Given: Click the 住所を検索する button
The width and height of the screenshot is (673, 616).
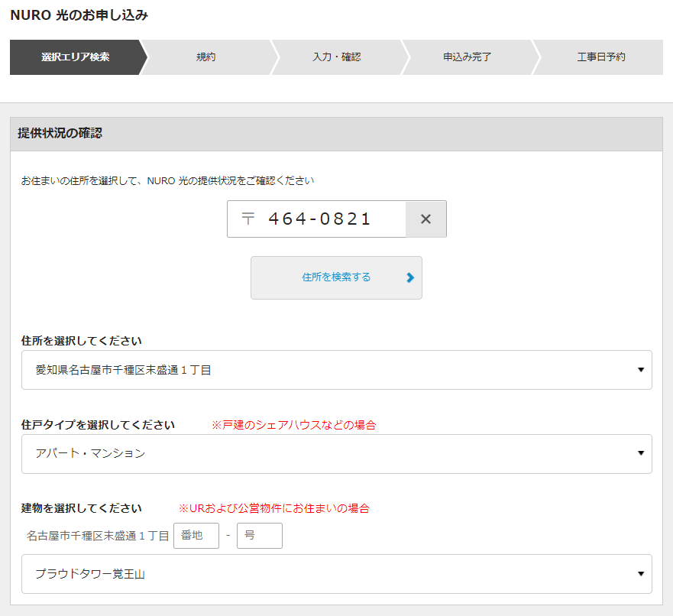Looking at the screenshot, I should point(336,277).
